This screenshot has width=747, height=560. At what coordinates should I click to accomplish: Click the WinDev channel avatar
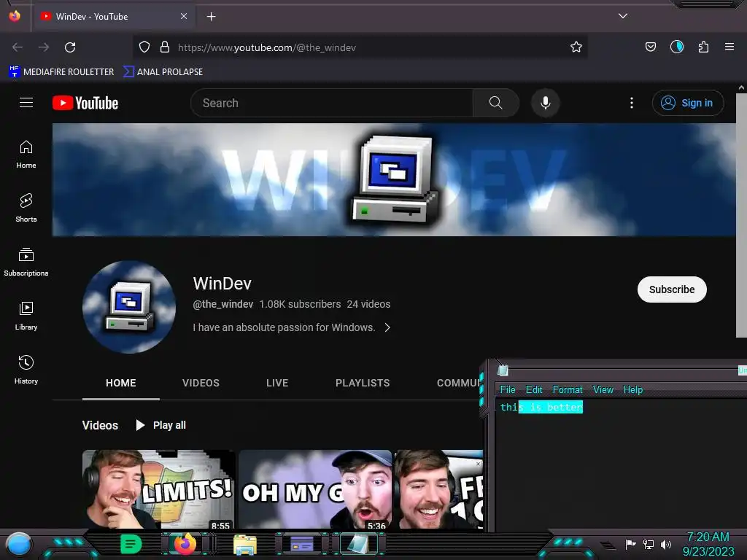click(129, 307)
